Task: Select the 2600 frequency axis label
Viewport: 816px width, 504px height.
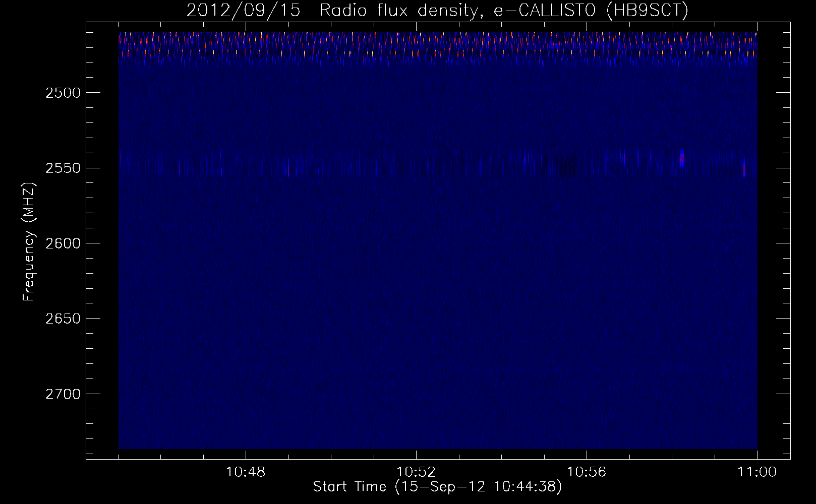Action: click(63, 243)
